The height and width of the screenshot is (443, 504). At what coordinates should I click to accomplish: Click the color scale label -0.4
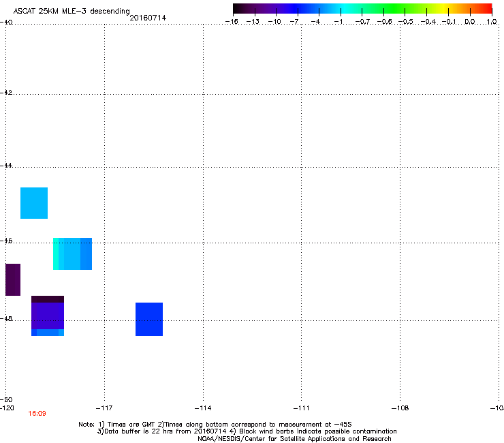[x=428, y=22]
